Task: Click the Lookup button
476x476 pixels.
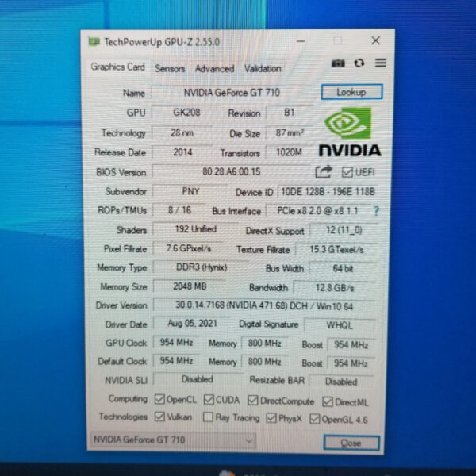Action: (351, 92)
